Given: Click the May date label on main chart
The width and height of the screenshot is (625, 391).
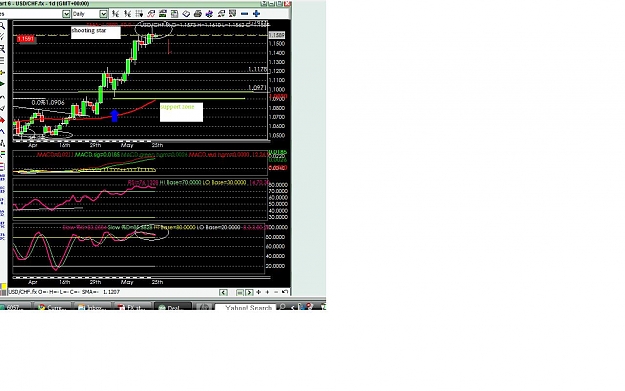Looking at the screenshot, I should point(127,145).
